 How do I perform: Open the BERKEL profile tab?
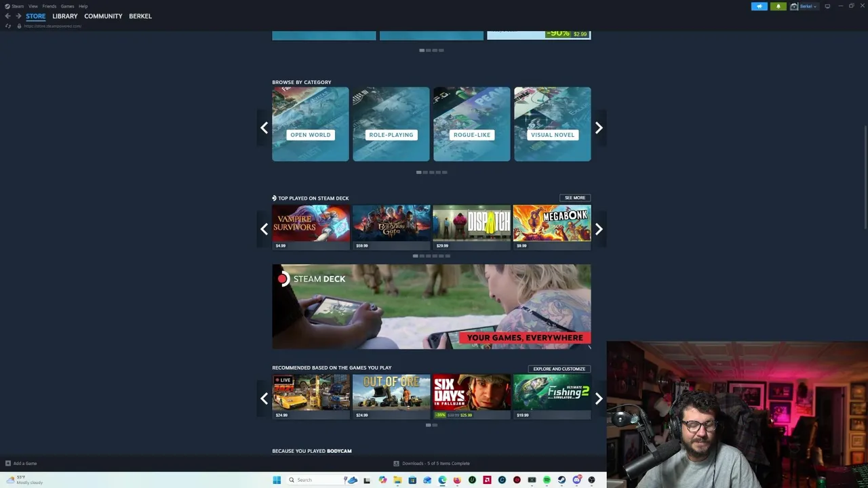[140, 16]
